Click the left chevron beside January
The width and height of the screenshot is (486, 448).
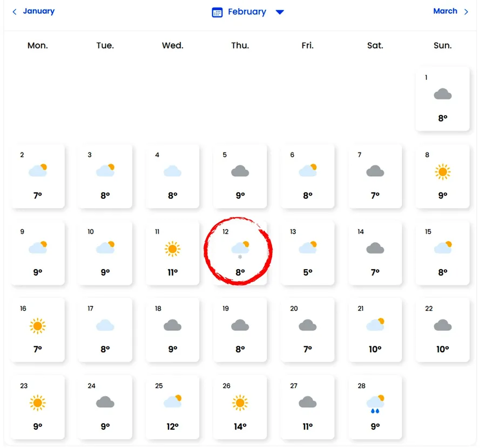(15, 11)
